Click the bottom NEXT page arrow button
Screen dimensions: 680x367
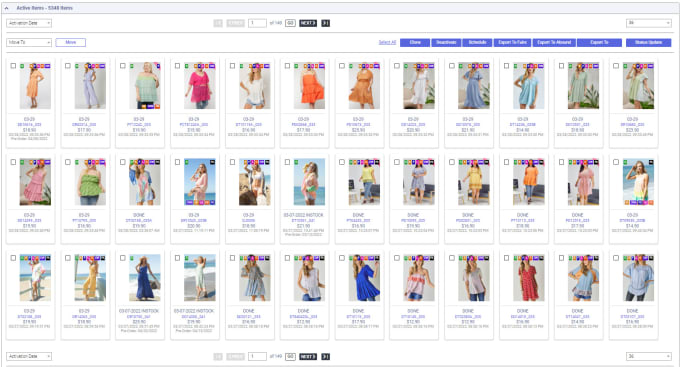tap(308, 357)
